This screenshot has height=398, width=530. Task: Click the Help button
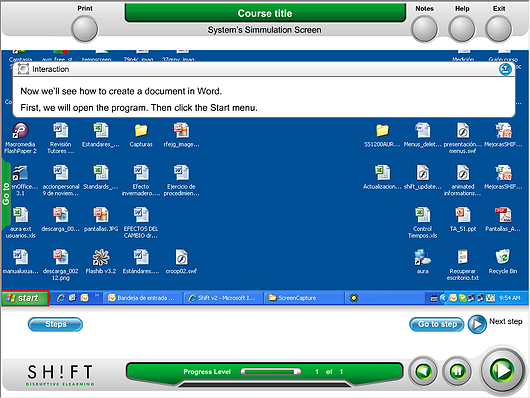pyautogui.click(x=462, y=29)
